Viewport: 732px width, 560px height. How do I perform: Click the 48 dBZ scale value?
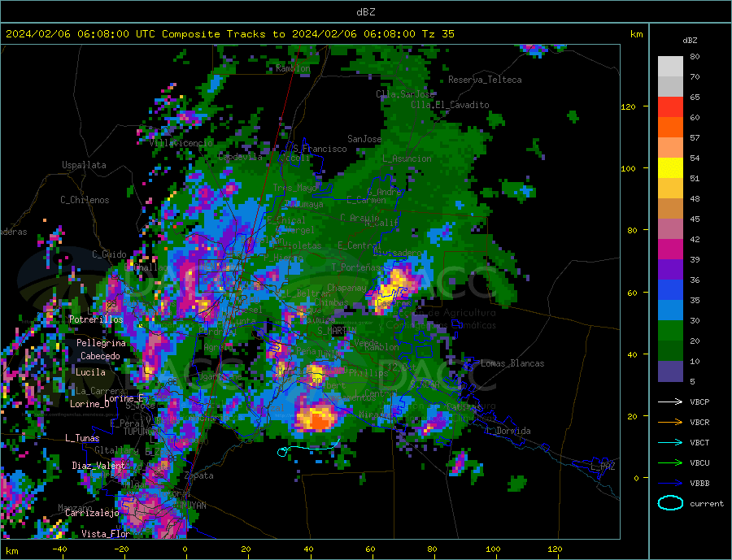pyautogui.click(x=695, y=199)
